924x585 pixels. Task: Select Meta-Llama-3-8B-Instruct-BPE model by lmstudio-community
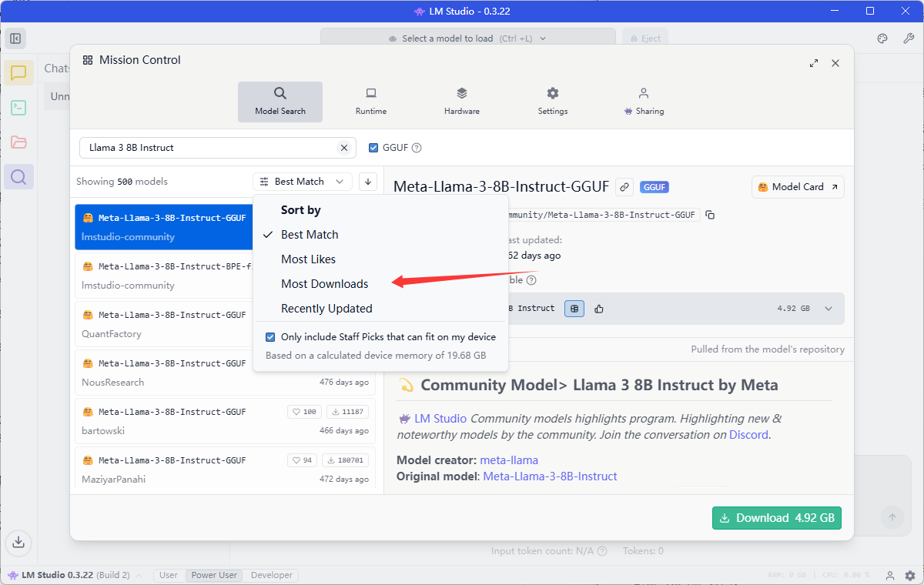[x=163, y=276]
